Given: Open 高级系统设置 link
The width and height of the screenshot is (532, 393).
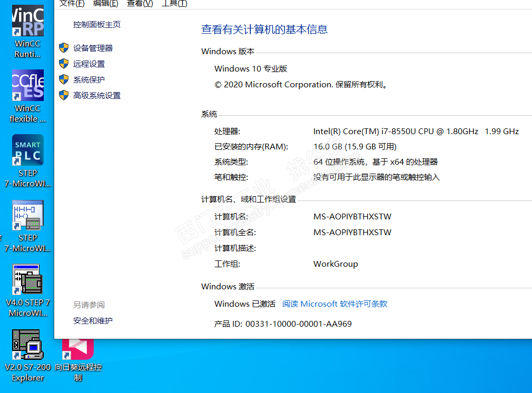Looking at the screenshot, I should [x=97, y=96].
